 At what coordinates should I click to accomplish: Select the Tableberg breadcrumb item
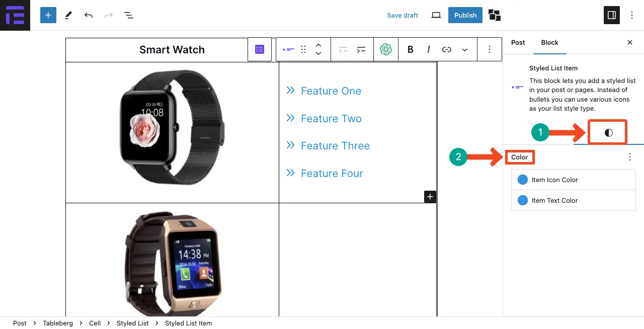click(58, 323)
